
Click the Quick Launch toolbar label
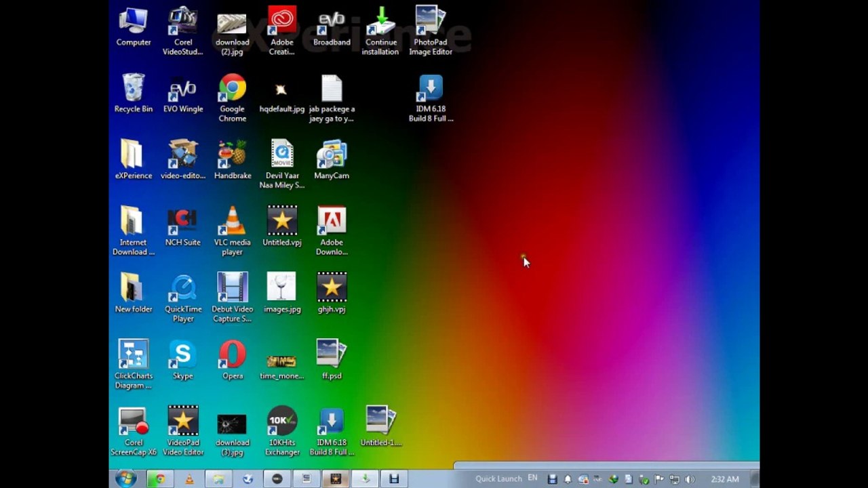[x=498, y=479]
